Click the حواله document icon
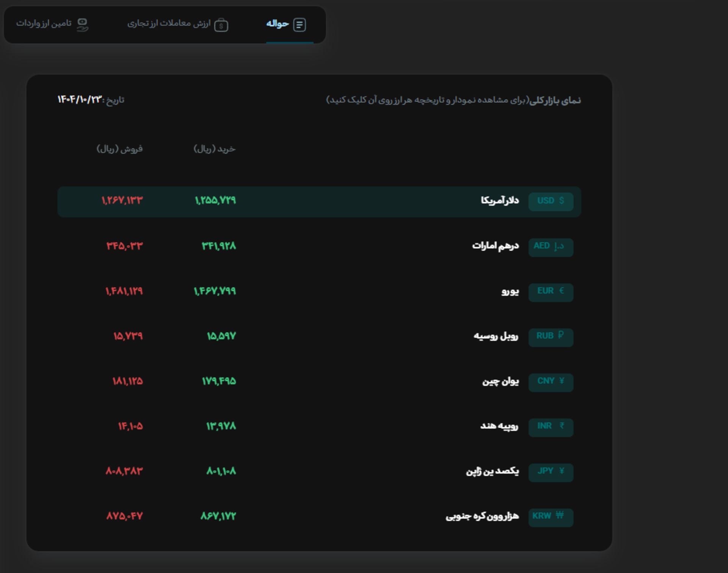728x573 pixels. point(299,25)
